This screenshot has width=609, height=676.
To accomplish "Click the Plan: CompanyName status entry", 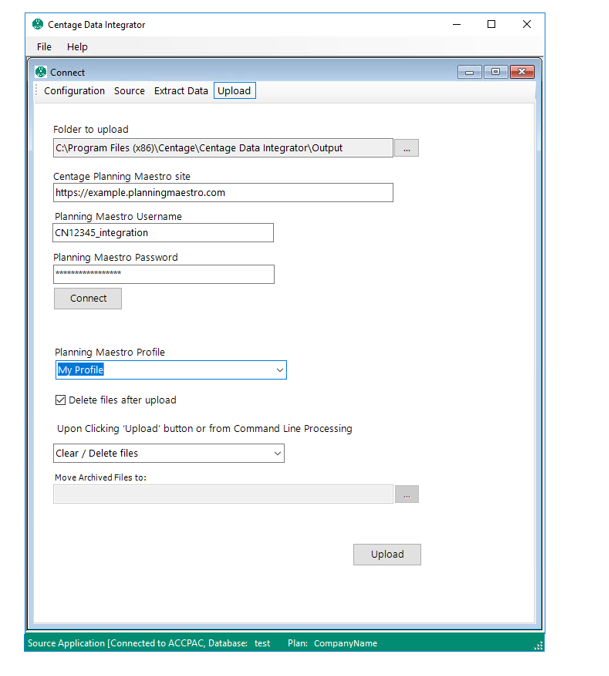I will (x=332, y=643).
